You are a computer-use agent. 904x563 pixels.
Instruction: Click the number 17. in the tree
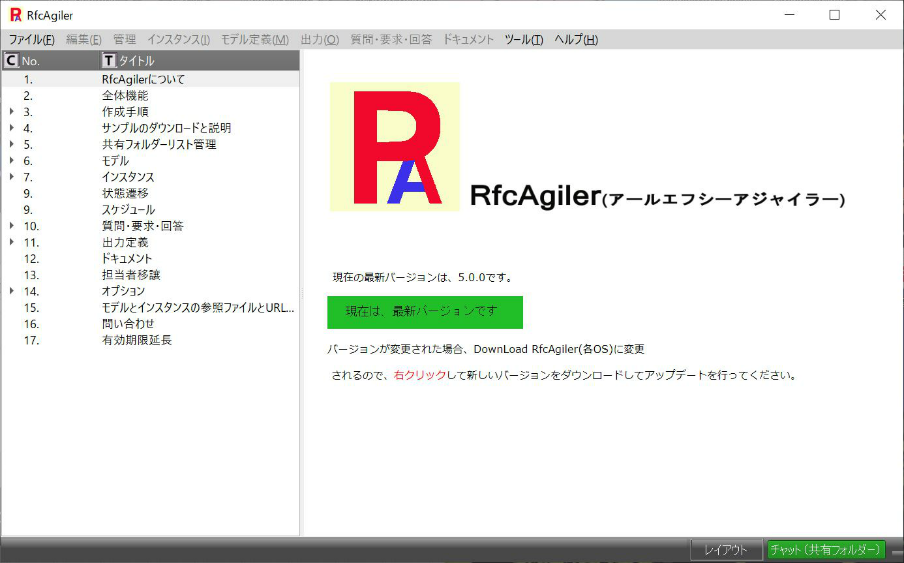[32, 340]
